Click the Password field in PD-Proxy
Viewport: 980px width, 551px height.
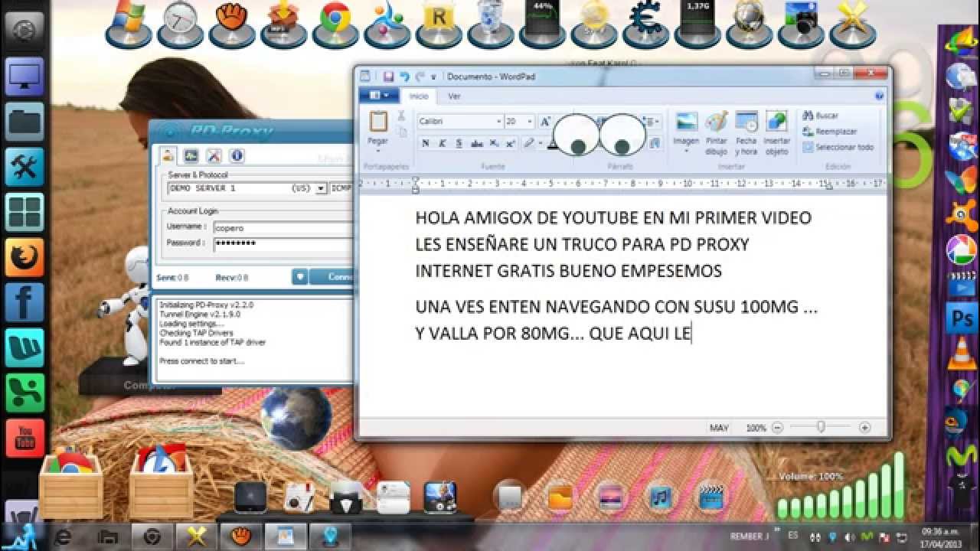(283, 243)
